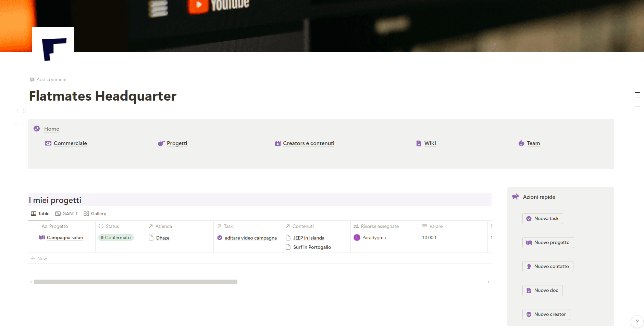Open the Risorse assegnate column menu
The width and height of the screenshot is (644, 334).
coord(377,226)
